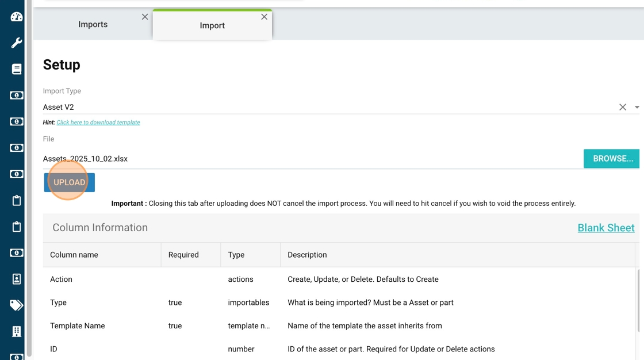Click the download template hint link

click(98, 122)
